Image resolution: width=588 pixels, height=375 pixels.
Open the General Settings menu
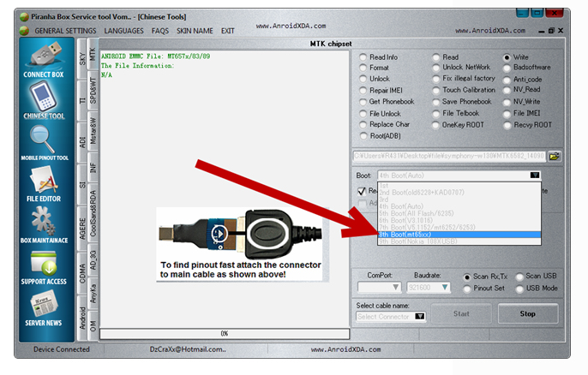pos(65,31)
